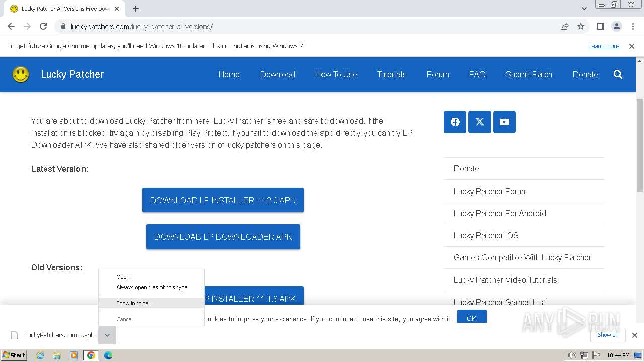644x362 pixels.
Task: Expand the tab search chevron
Action: click(x=584, y=9)
